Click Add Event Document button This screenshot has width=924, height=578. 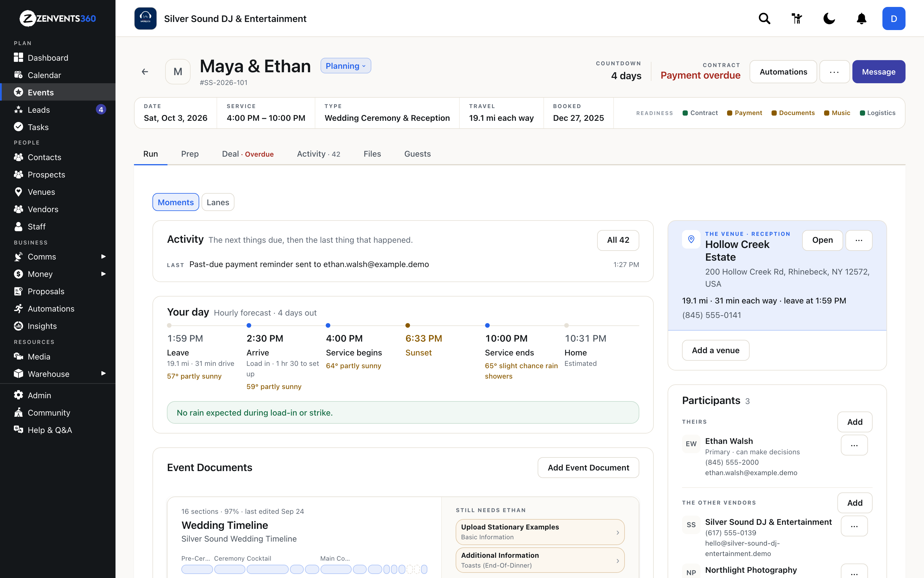point(588,468)
